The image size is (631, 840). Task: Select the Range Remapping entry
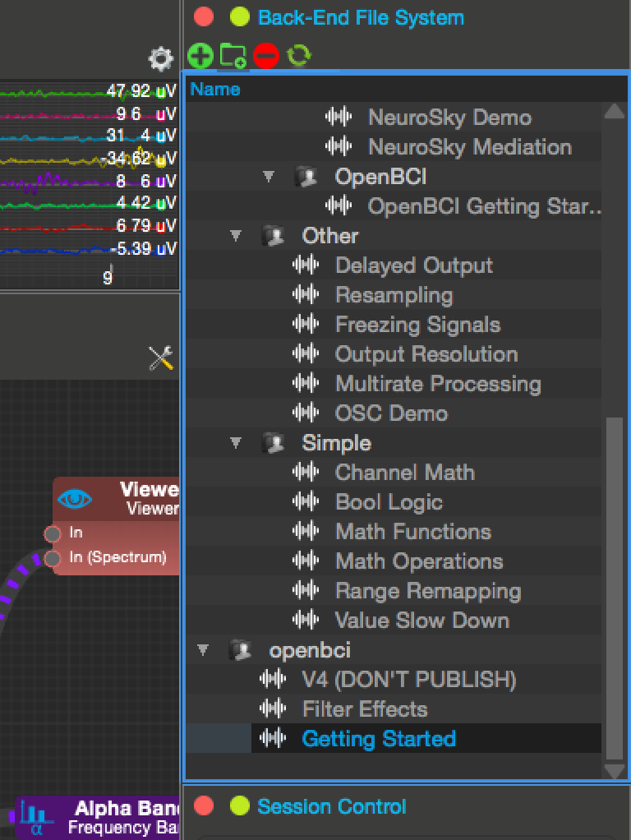[429, 592]
